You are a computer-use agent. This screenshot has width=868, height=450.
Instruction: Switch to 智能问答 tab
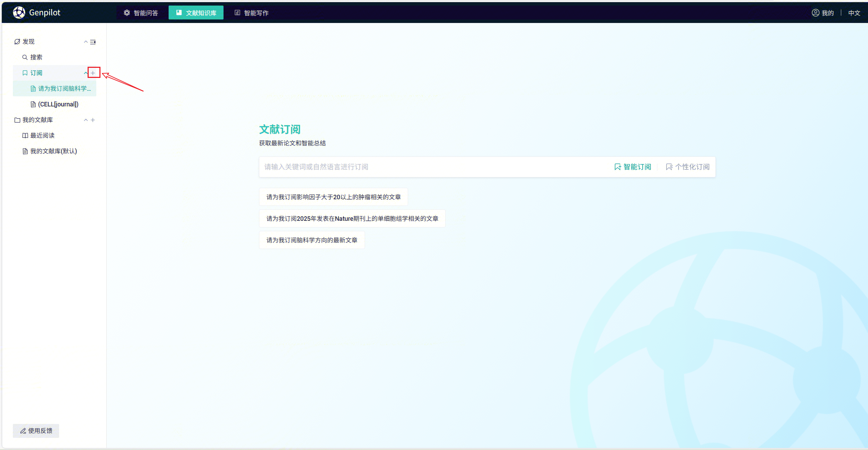(141, 13)
